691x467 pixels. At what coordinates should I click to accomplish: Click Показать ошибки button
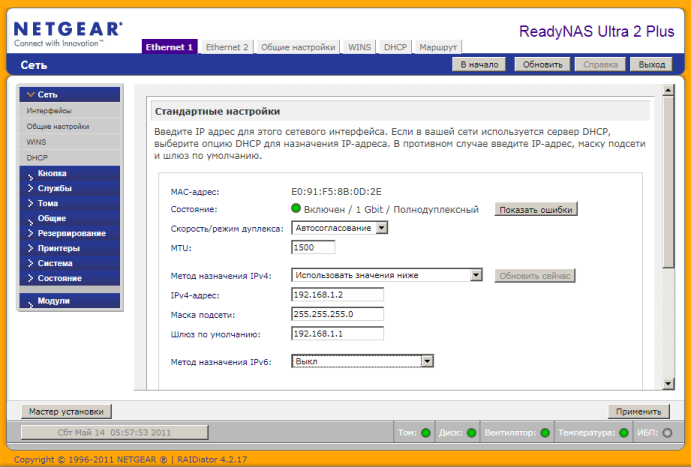tap(535, 210)
